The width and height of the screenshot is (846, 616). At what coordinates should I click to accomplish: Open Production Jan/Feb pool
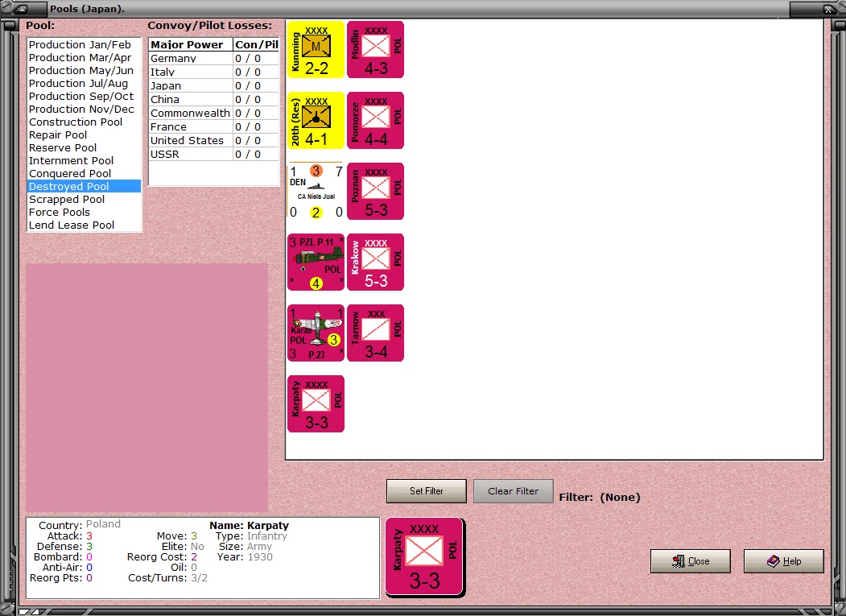[85, 45]
